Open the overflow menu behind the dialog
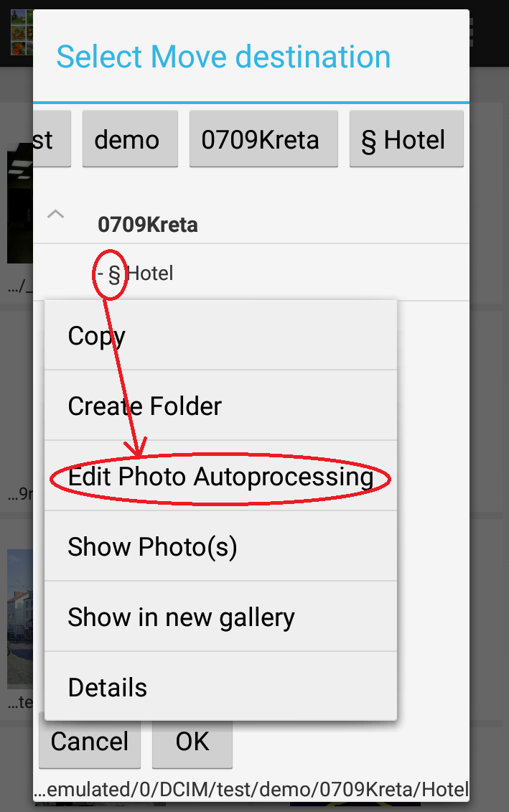This screenshot has width=509, height=812. 472,32
